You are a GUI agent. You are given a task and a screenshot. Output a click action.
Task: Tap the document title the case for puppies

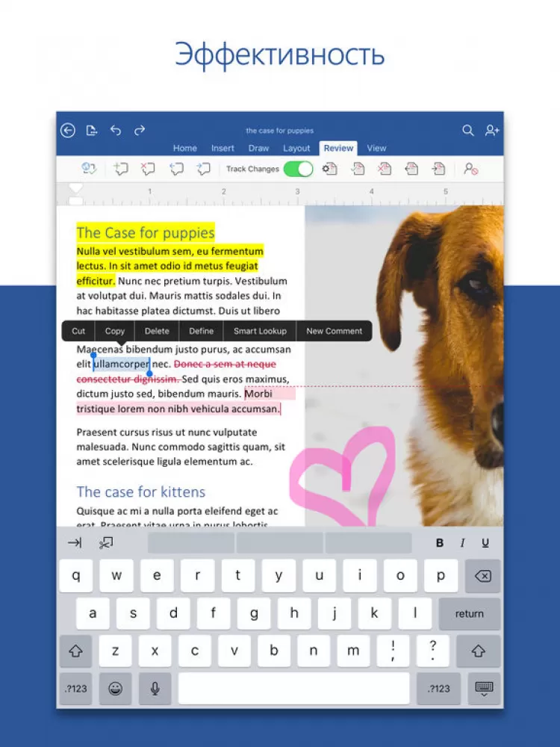pyautogui.click(x=280, y=131)
